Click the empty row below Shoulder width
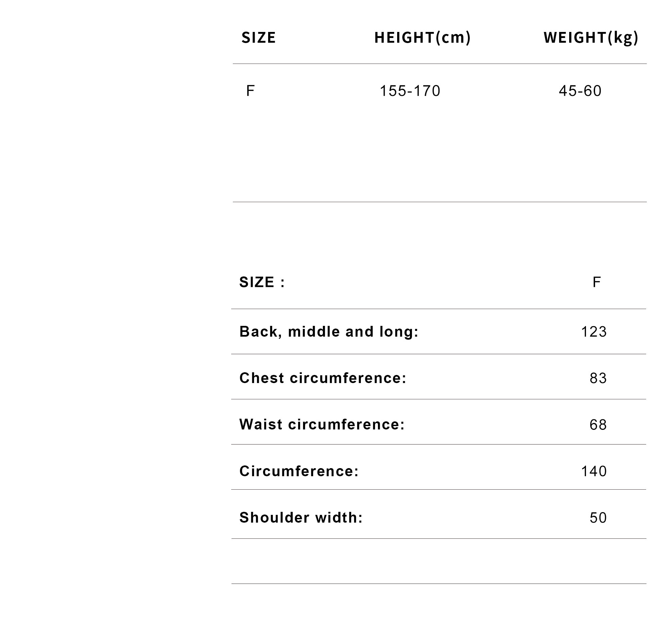This screenshot has width=672, height=643. (x=438, y=561)
